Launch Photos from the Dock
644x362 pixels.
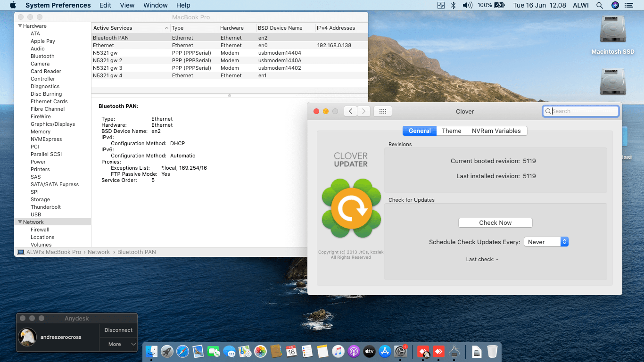pos(260,351)
